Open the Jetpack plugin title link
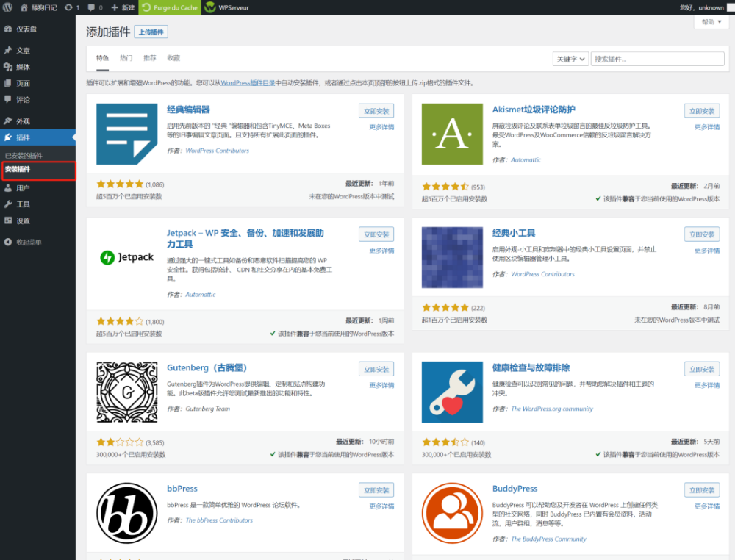 click(x=245, y=239)
